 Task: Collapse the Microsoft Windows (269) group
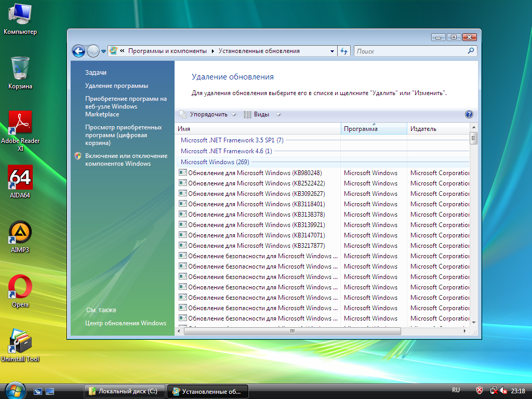click(x=215, y=162)
